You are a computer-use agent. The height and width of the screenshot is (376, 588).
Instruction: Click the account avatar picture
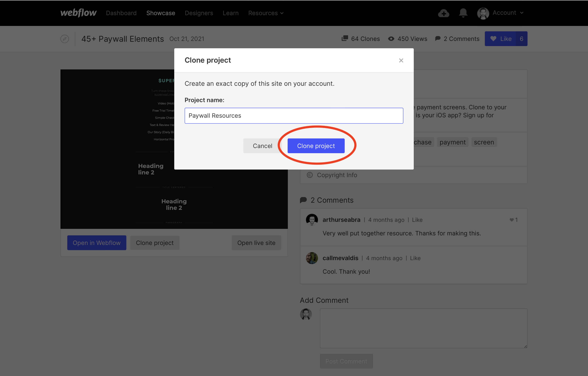tap(483, 13)
